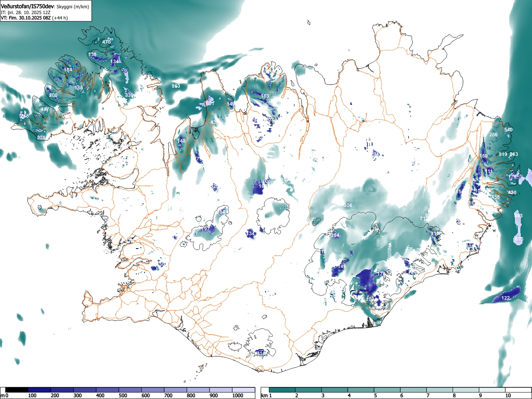Click the 286 visibility value

pos(493,135)
